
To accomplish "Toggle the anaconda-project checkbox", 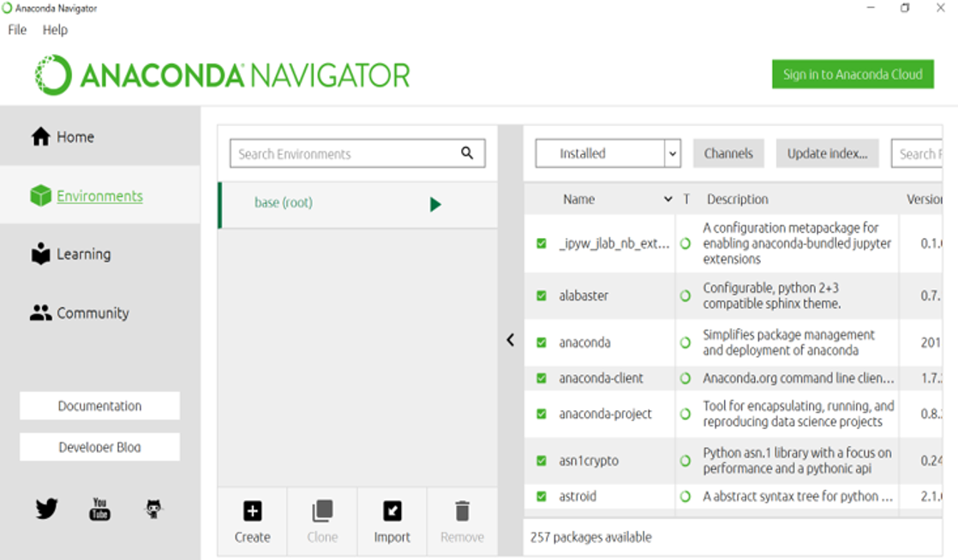I will click(x=542, y=414).
